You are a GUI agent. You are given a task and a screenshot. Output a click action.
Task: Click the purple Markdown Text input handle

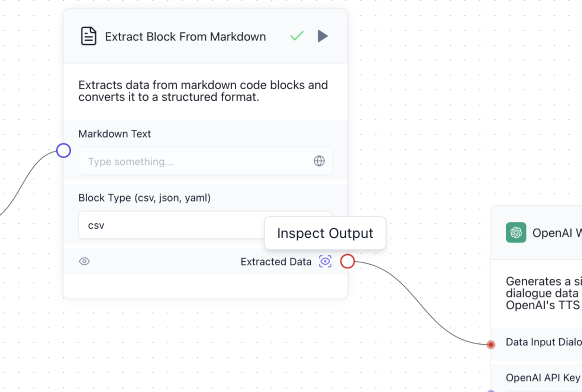[63, 150]
